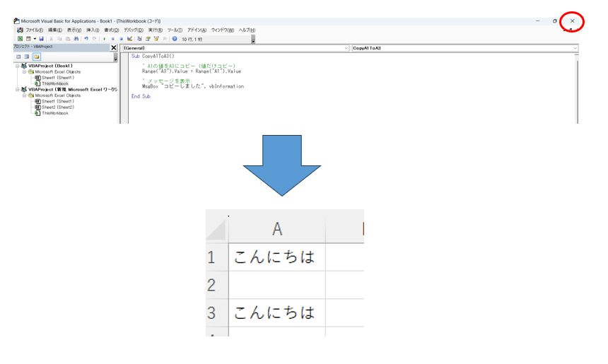Viewport: 608px width, 364px height.
Task: Undo the last edit in the toolbar
Action: (86, 39)
